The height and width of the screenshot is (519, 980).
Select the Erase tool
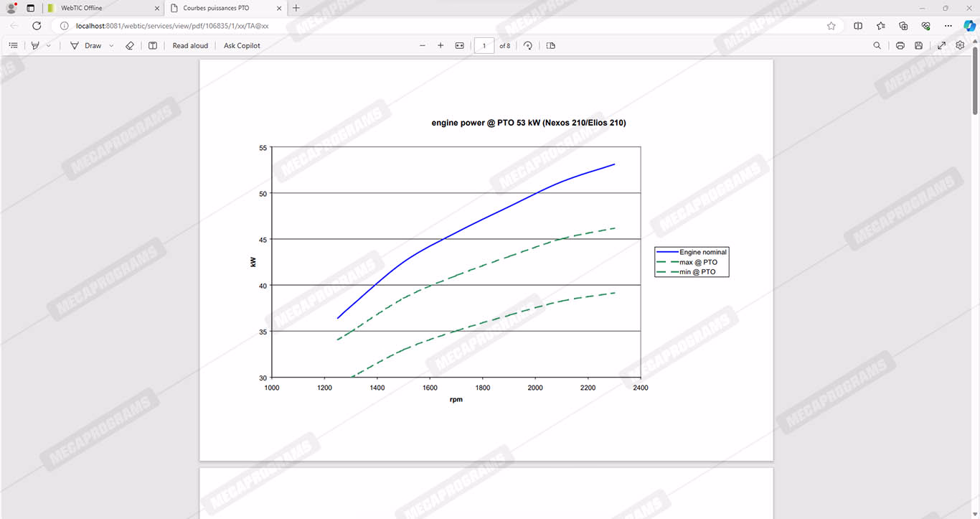[130, 45]
